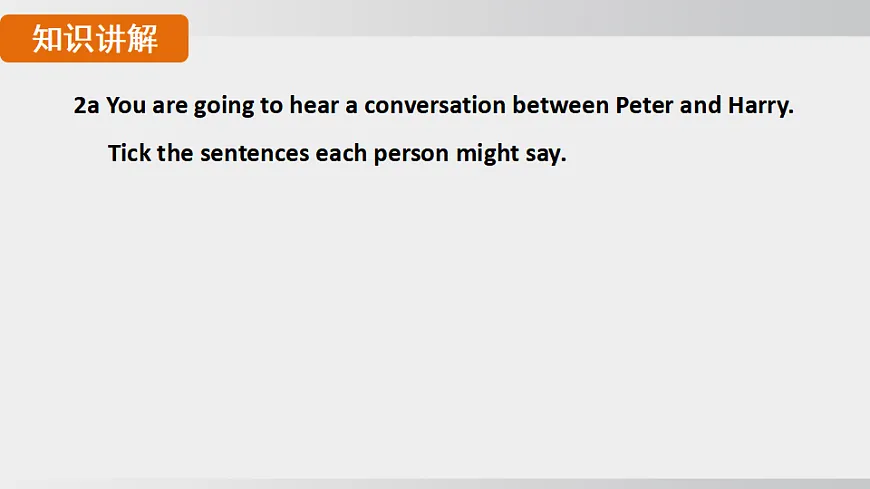Click the word "You" starting the instruction
Viewport: 870px width, 489px height.
[126, 105]
